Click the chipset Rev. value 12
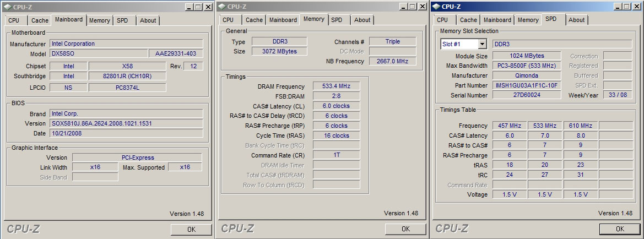Image resolution: width=644 pixels, height=239 pixels. pyautogui.click(x=193, y=66)
